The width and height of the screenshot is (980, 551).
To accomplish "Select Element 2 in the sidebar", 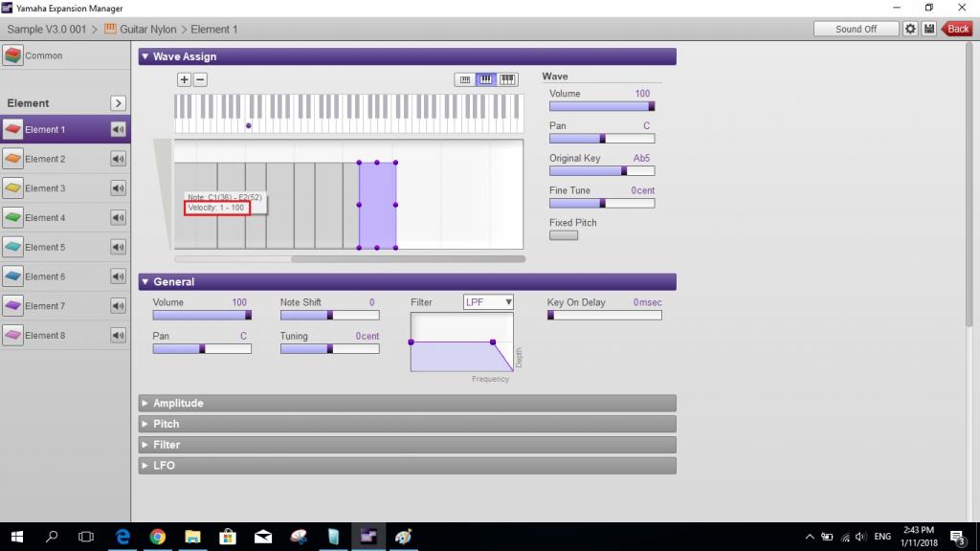I will pos(65,159).
